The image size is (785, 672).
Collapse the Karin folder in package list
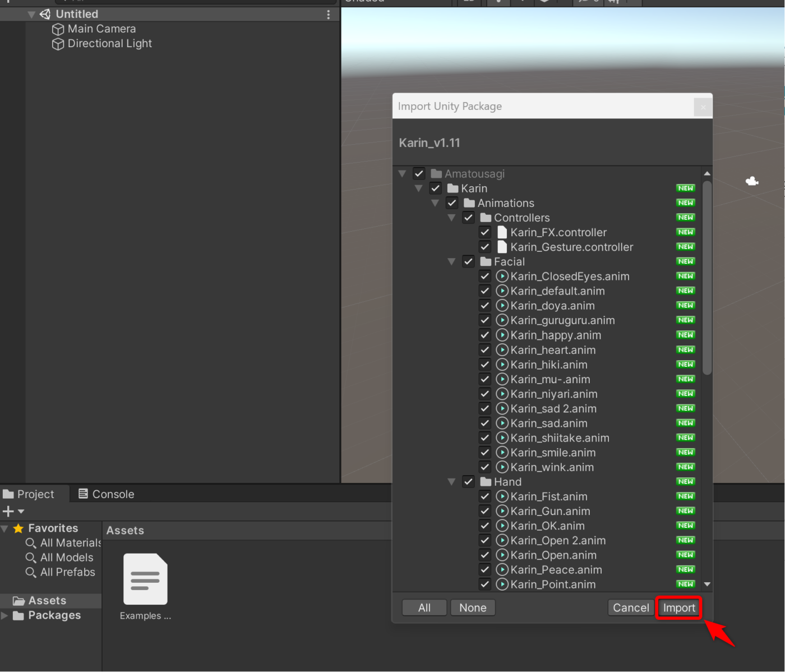click(418, 188)
